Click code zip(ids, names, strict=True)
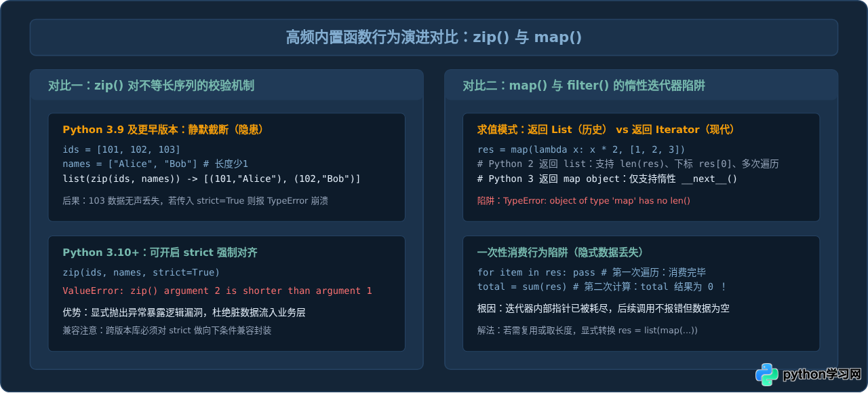This screenshot has width=868, height=393. click(141, 272)
